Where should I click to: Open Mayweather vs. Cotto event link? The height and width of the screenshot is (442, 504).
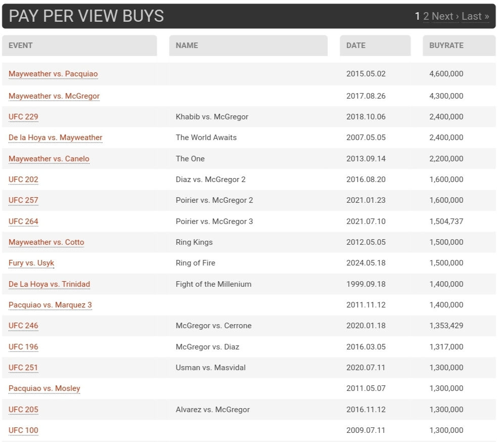click(46, 242)
